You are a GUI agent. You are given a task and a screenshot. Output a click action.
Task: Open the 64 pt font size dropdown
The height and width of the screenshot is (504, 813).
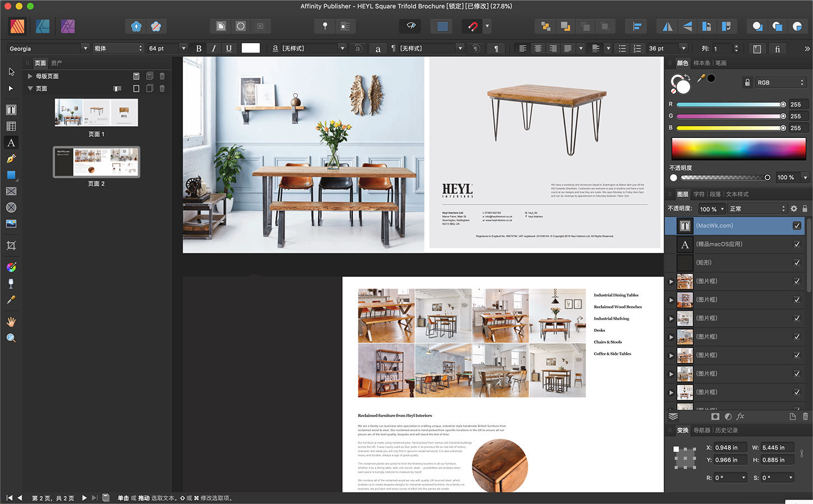(x=183, y=49)
